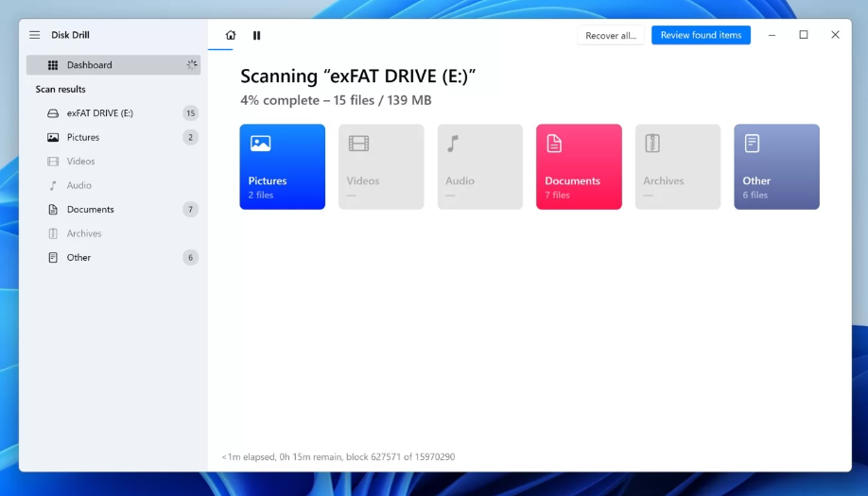Viewport: 868px width, 496px height.
Task: Maximize the Disk Drill window
Action: click(x=804, y=35)
